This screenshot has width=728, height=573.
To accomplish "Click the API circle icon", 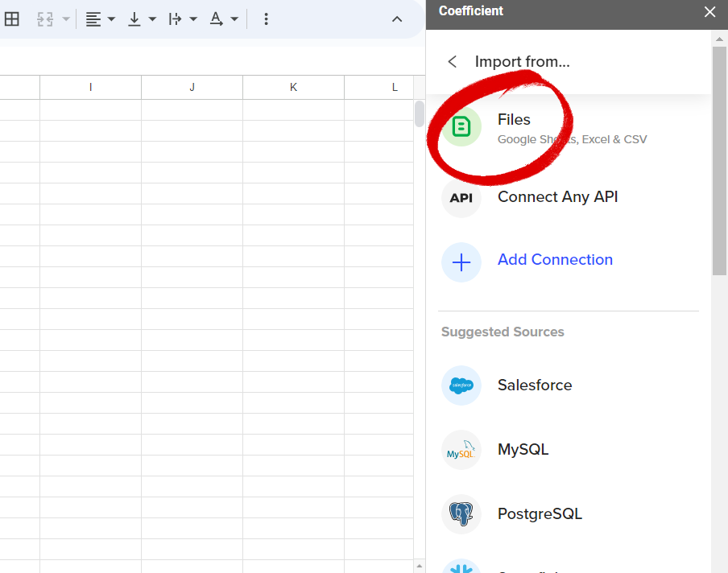I will 461,198.
